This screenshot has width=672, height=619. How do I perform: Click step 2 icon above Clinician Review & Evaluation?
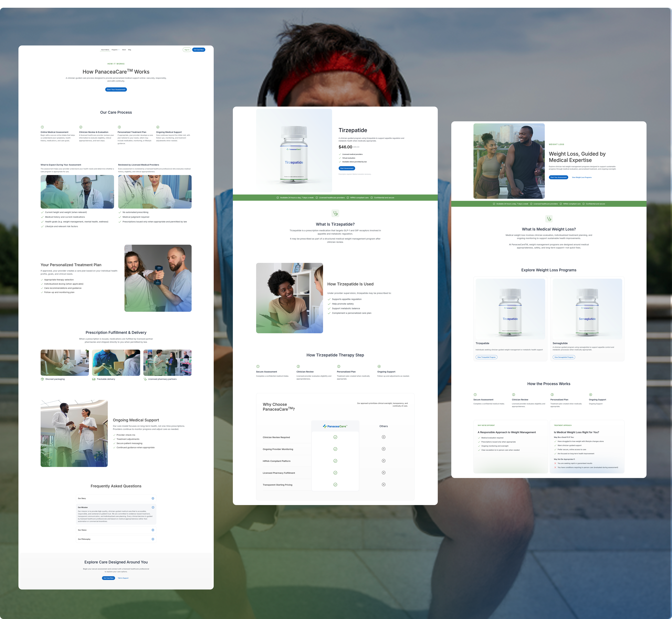[x=81, y=127]
